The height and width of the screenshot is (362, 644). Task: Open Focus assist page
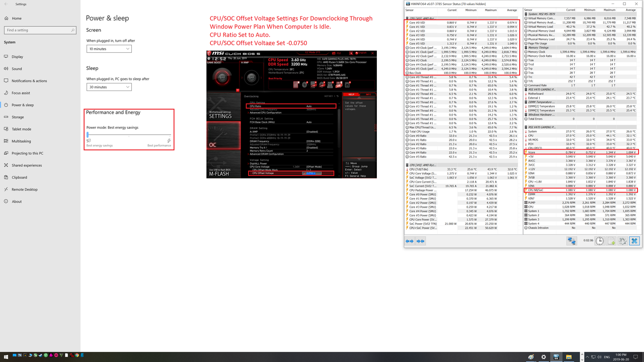21,93
